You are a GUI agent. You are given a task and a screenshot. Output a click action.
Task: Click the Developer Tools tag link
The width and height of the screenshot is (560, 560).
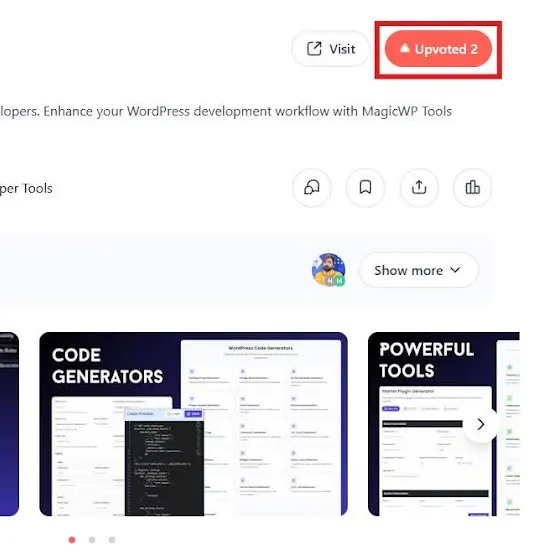[26, 188]
